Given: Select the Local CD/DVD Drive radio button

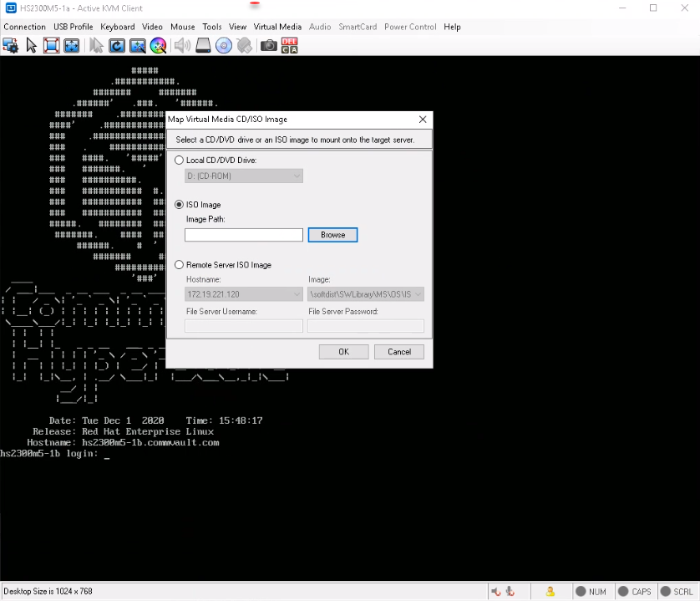Looking at the screenshot, I should click(x=179, y=160).
